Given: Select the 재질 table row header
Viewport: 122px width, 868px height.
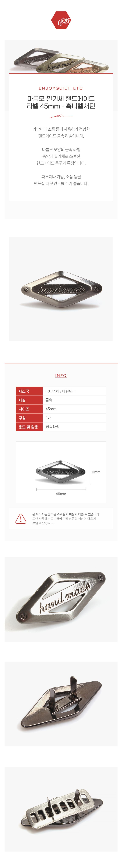Looking at the screenshot, I should pos(29,400).
